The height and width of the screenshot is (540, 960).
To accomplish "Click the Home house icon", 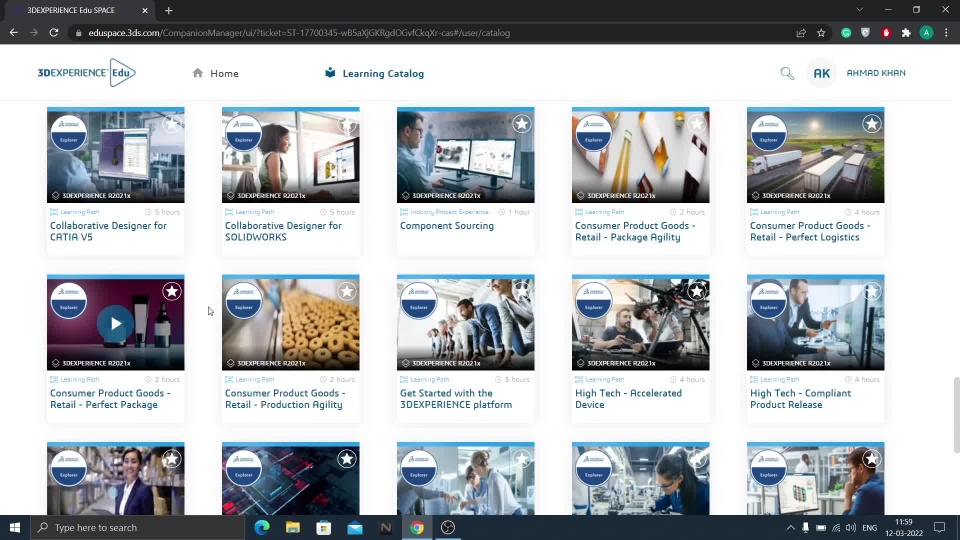I will tap(198, 73).
